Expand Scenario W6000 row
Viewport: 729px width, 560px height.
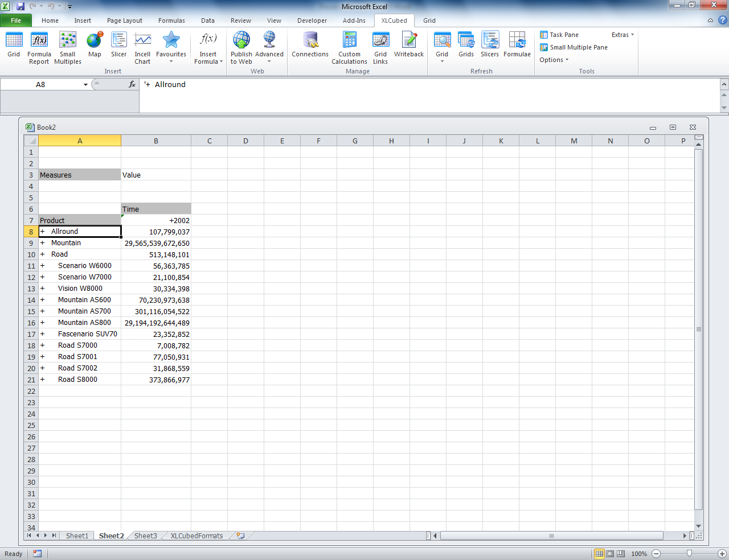(42, 266)
